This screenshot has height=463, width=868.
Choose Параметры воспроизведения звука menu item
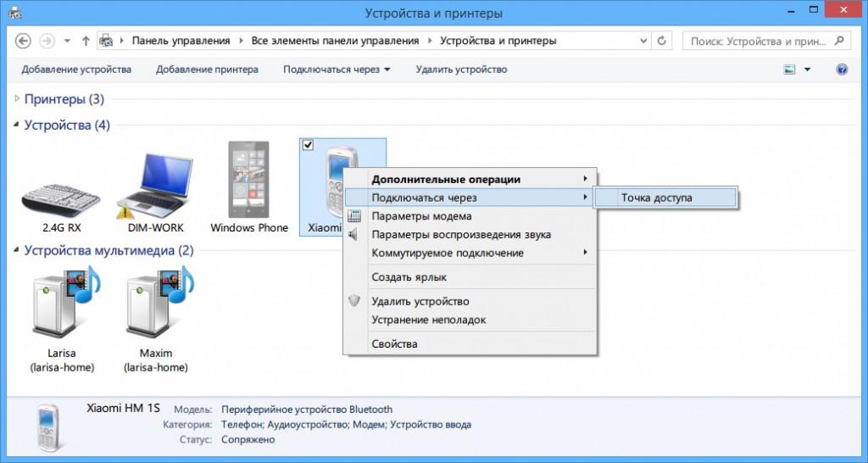[470, 234]
